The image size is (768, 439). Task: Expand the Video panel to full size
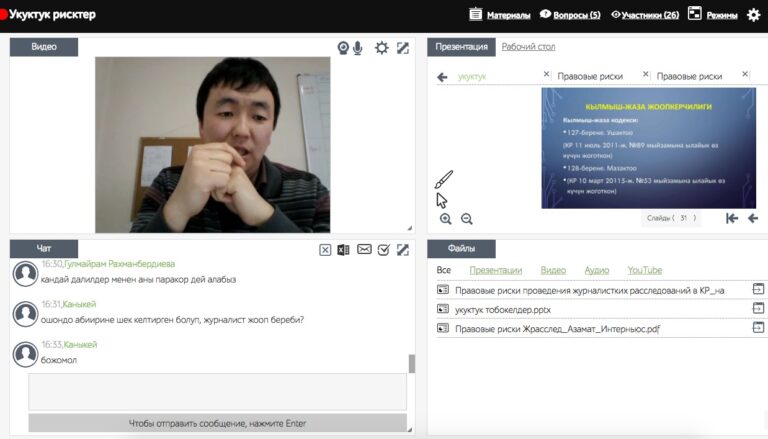click(x=402, y=48)
